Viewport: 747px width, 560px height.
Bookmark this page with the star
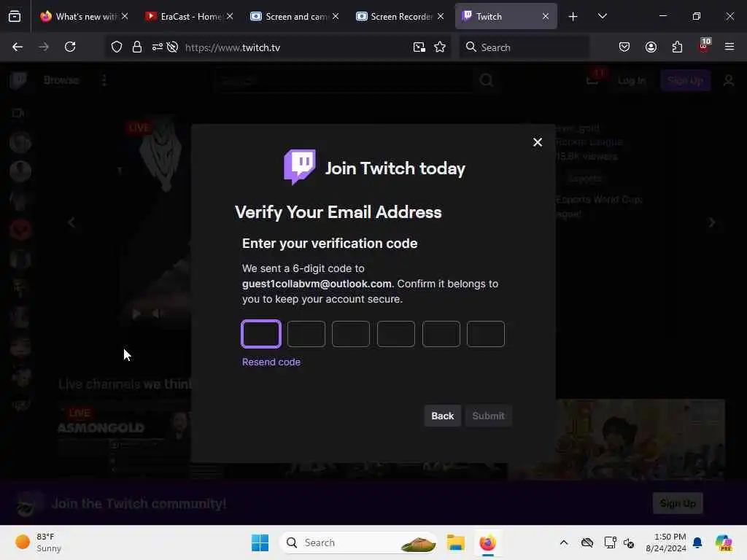440,47
